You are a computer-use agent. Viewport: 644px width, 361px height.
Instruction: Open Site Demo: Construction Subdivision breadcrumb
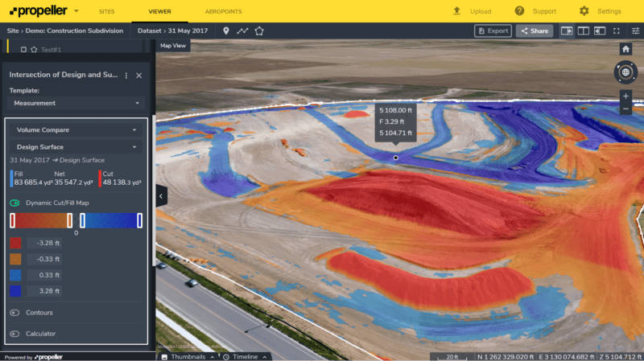(65, 31)
